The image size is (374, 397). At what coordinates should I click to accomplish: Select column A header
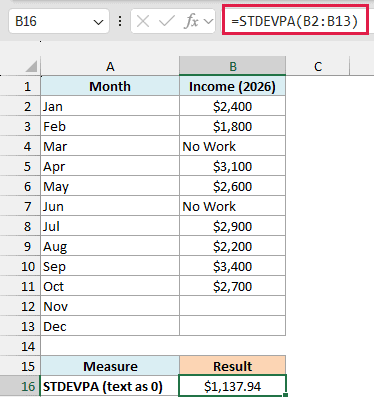pyautogui.click(x=110, y=66)
